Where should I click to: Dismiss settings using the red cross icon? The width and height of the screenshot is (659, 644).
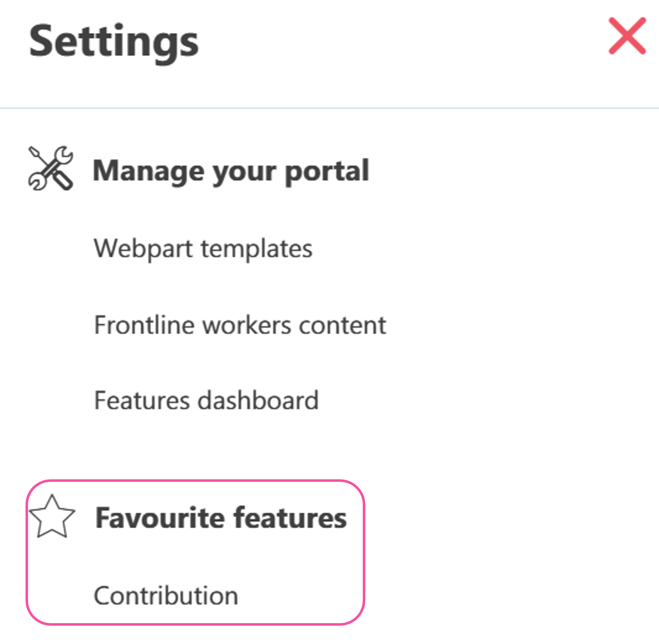point(627,36)
